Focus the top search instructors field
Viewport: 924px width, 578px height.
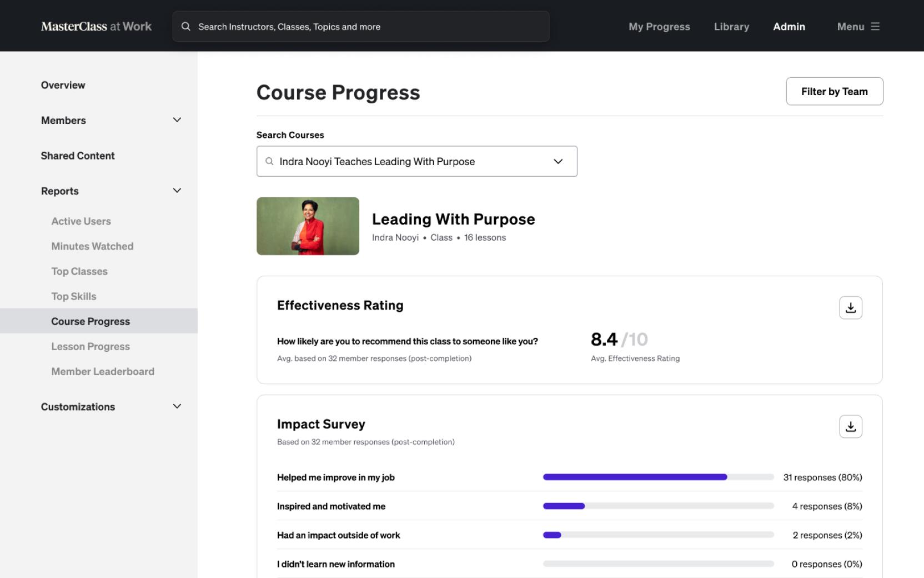coord(361,26)
